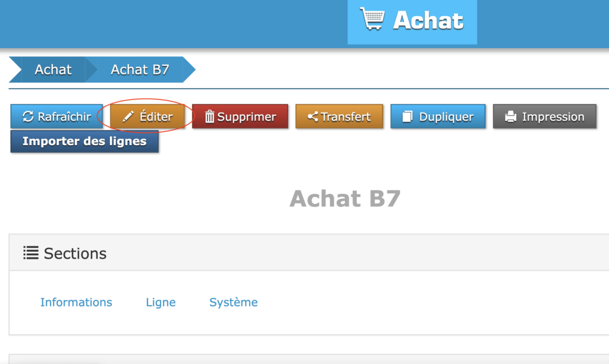Jump to the Ligne section
This screenshot has width=609, height=364.
tap(161, 302)
